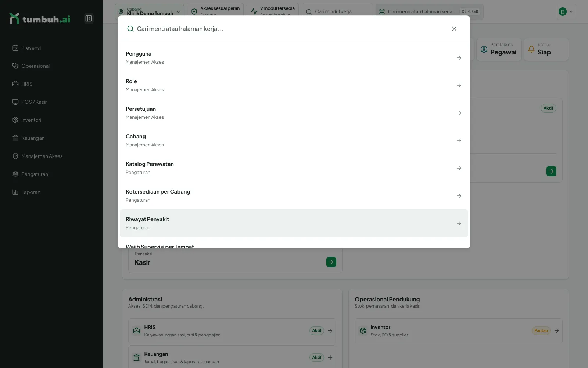Collapse the sidebar panel toggle
Viewport: 588px width, 368px height.
pos(89,18)
